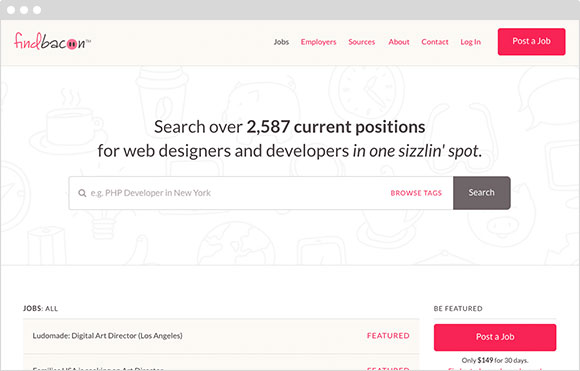Click the magnifying glass search icon
This screenshot has width=580, height=371.
point(82,193)
